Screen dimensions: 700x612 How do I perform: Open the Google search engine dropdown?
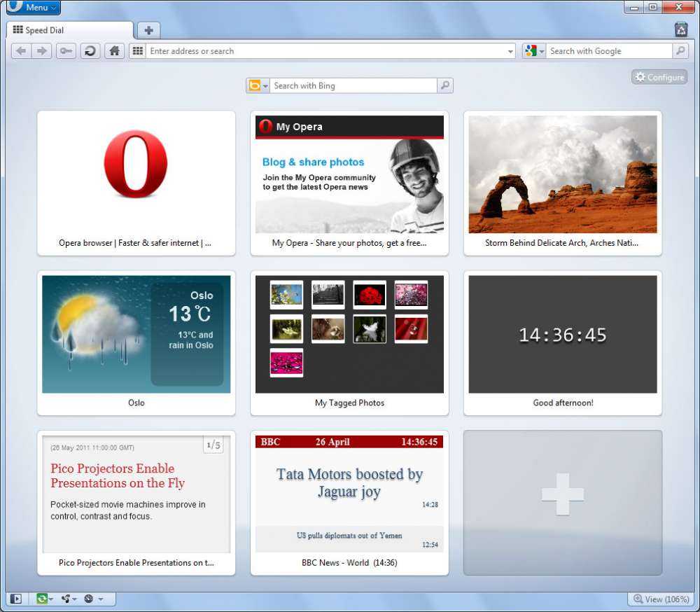(533, 51)
